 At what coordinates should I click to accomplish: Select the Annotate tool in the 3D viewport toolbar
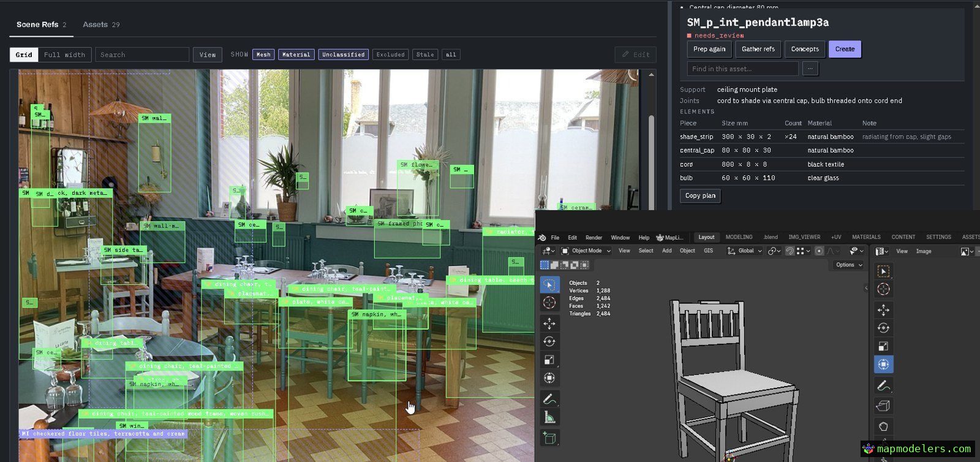pos(549,399)
